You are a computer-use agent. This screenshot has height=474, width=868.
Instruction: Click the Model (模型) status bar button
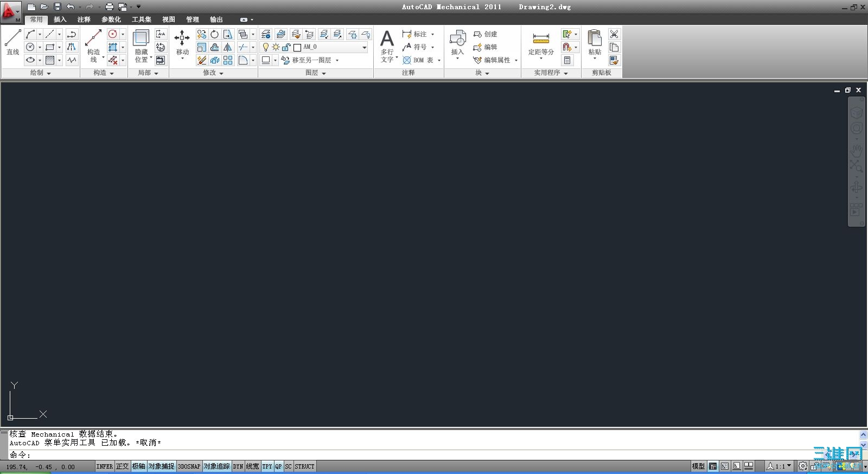(698, 466)
